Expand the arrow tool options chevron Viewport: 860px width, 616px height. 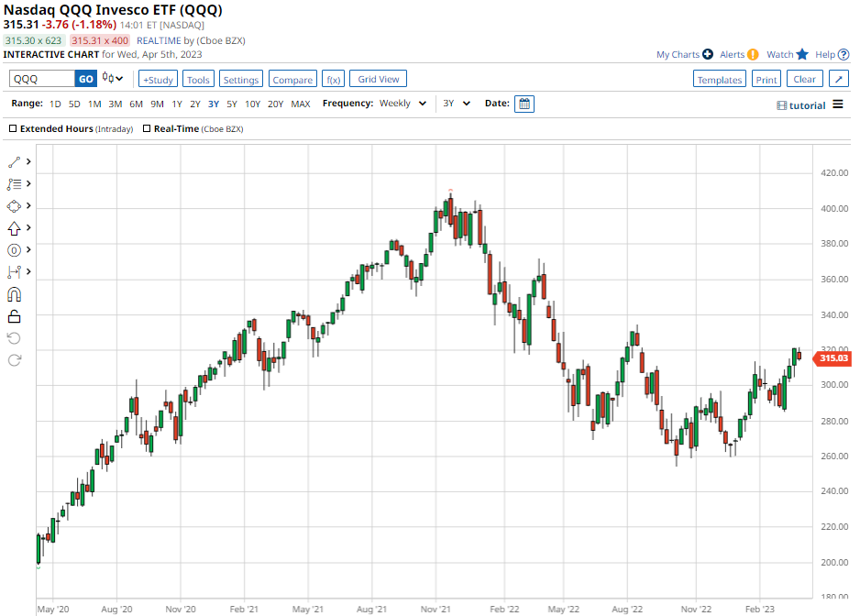pyautogui.click(x=28, y=227)
